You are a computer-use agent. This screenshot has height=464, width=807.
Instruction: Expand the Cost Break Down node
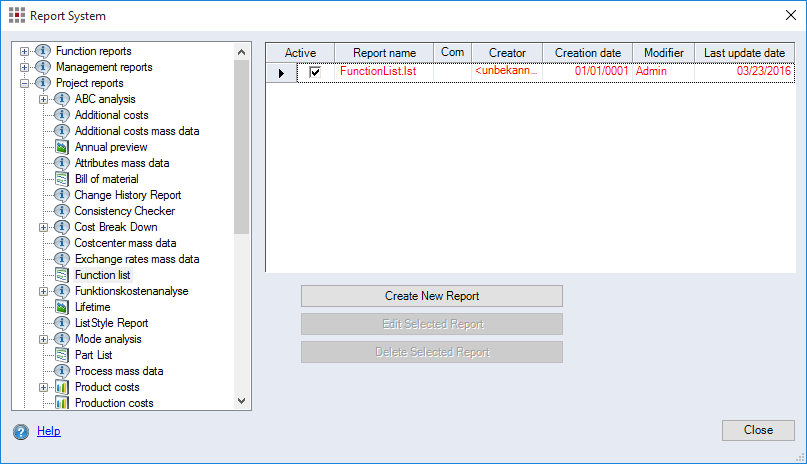(x=43, y=227)
